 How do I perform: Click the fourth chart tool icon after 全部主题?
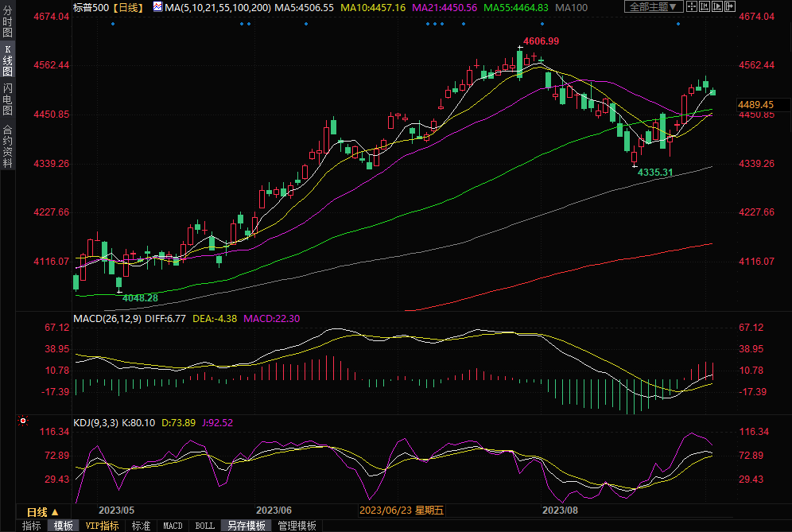point(730,7)
